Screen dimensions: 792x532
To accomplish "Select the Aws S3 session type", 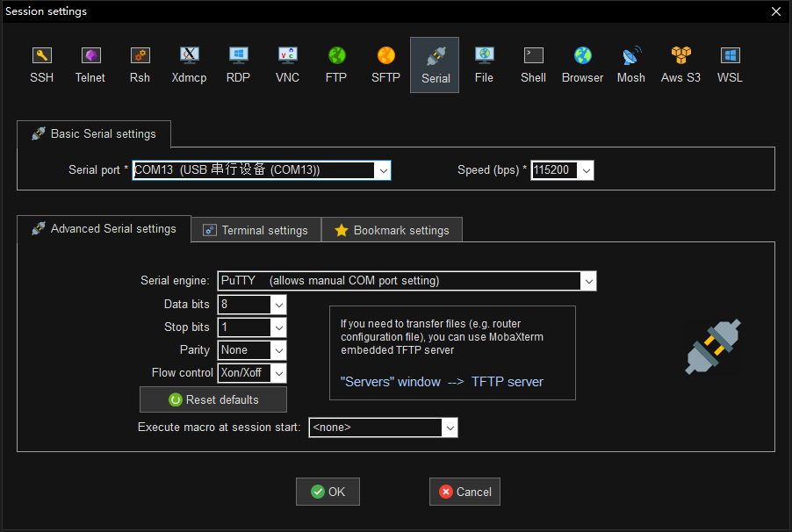I will point(680,65).
